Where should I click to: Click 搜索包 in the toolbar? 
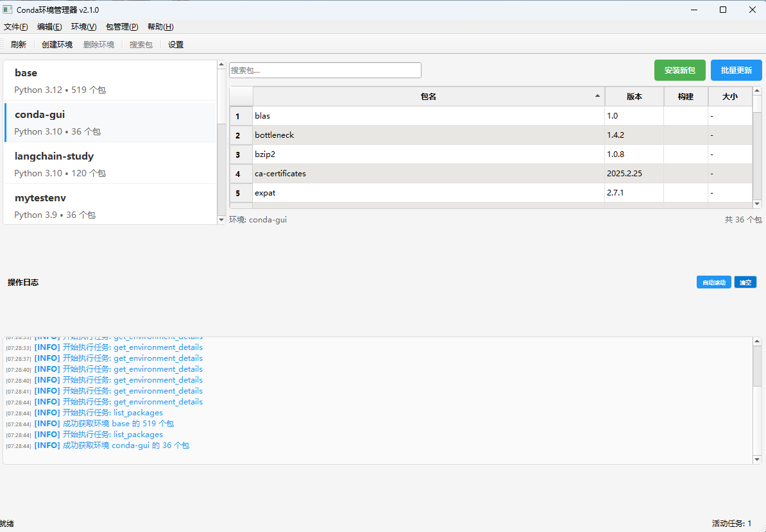tap(140, 44)
